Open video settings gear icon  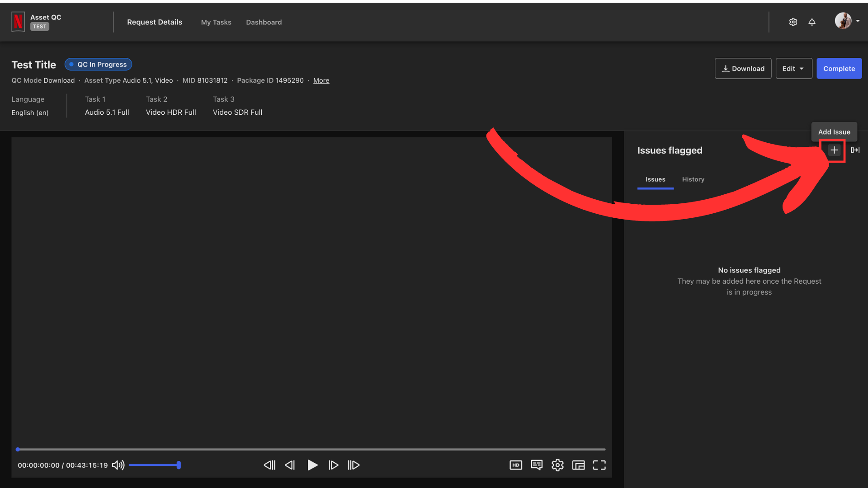click(x=557, y=465)
